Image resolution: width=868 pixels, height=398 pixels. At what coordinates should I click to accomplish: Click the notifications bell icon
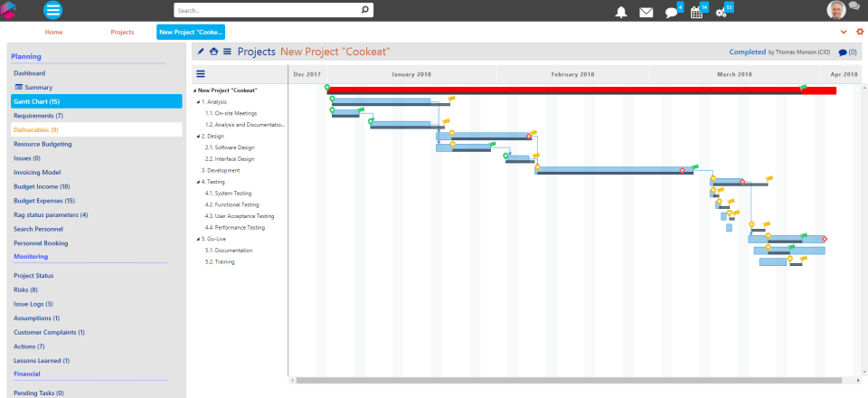coord(621,12)
